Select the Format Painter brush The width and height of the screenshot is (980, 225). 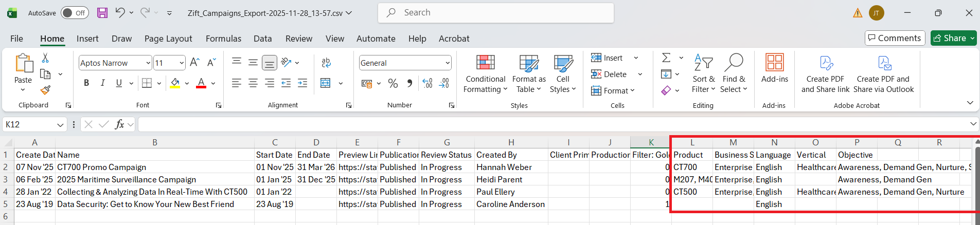tap(45, 90)
